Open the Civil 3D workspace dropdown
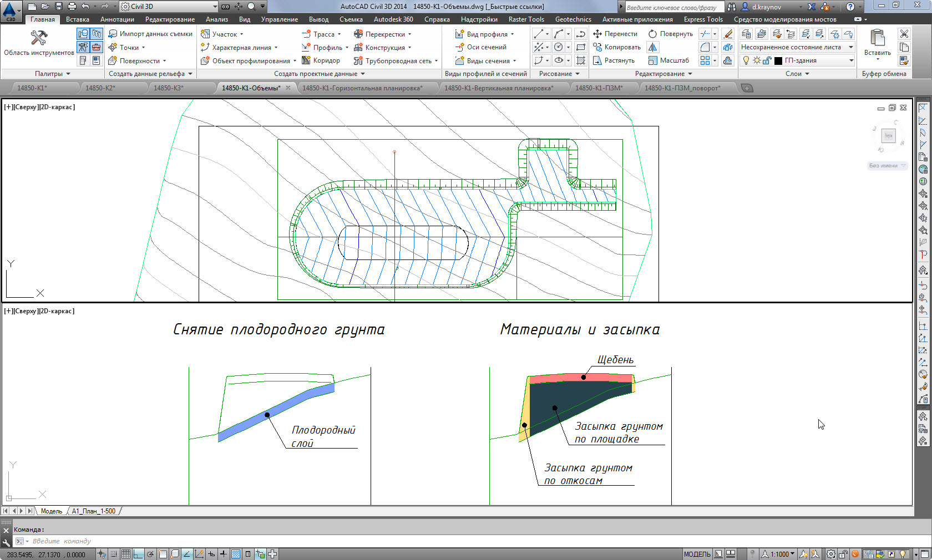932x560 pixels. tap(215, 7)
